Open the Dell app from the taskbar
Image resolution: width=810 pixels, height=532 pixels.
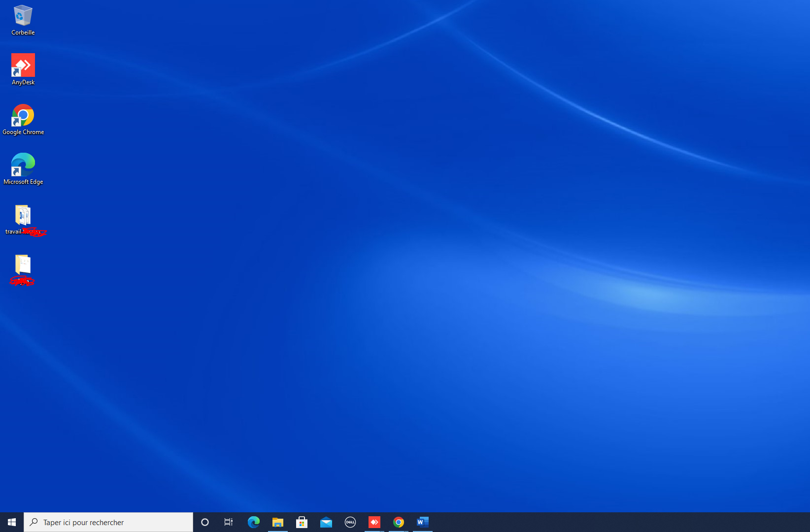tap(350, 522)
